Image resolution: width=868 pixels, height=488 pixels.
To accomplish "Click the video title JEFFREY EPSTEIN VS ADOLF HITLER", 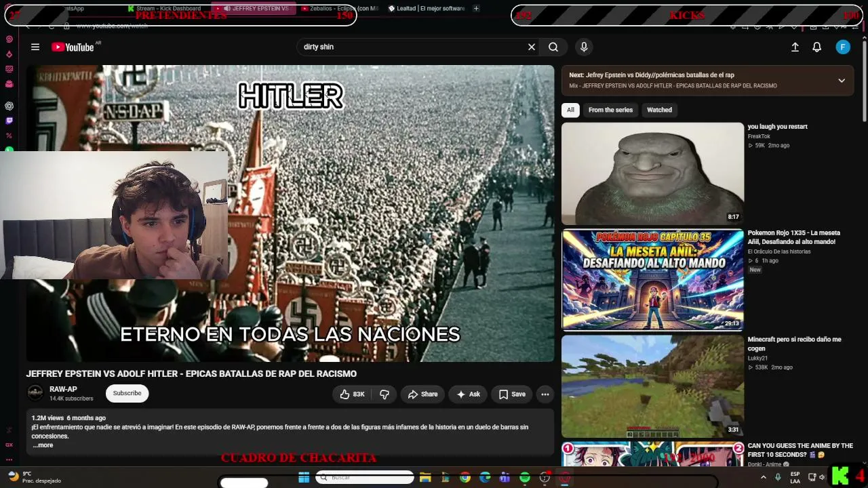I will [191, 373].
